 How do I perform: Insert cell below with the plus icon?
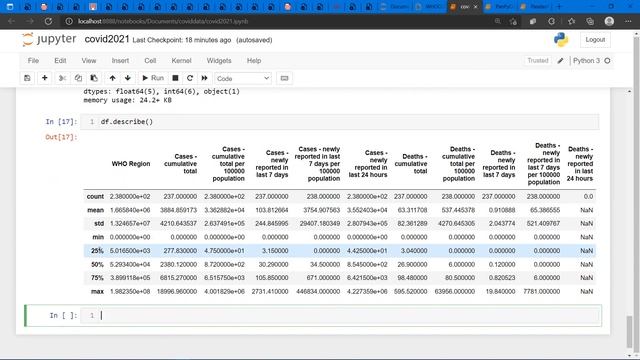point(44,78)
